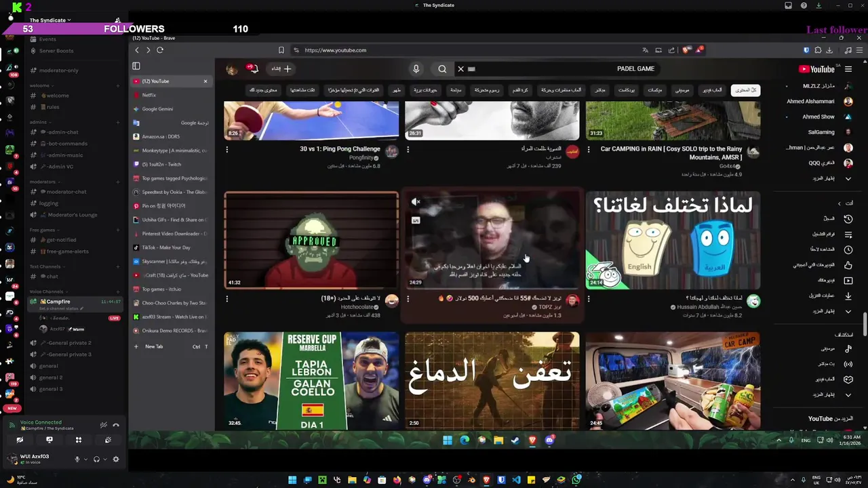The height and width of the screenshot is (488, 868).
Task: Go back in Brave browser
Action: click(137, 50)
